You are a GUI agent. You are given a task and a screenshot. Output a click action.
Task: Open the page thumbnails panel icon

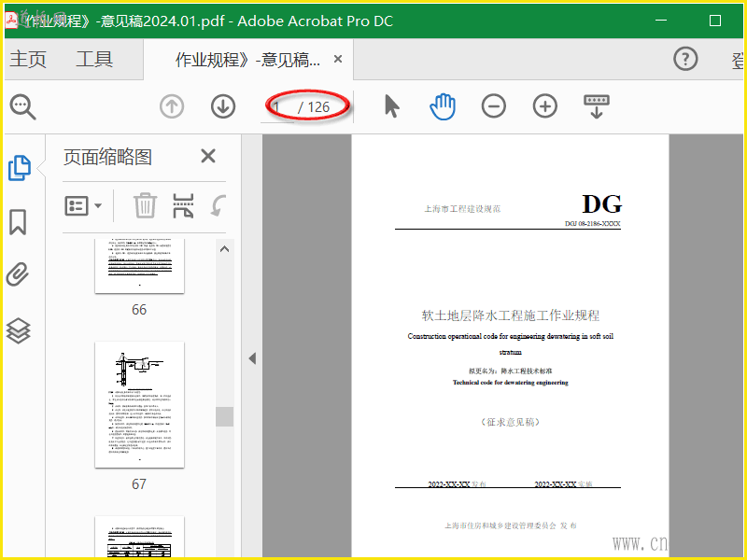[x=20, y=168]
